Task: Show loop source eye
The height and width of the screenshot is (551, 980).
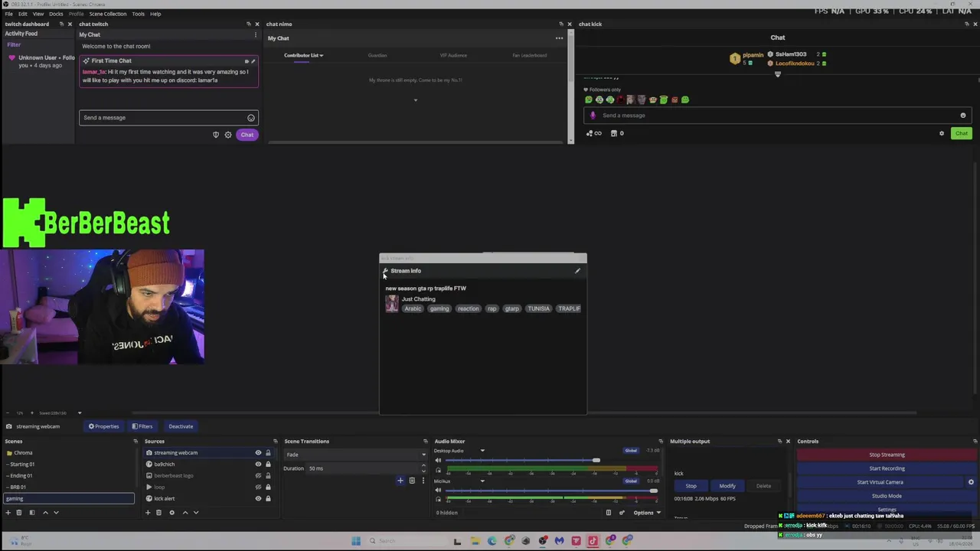Action: point(258,487)
